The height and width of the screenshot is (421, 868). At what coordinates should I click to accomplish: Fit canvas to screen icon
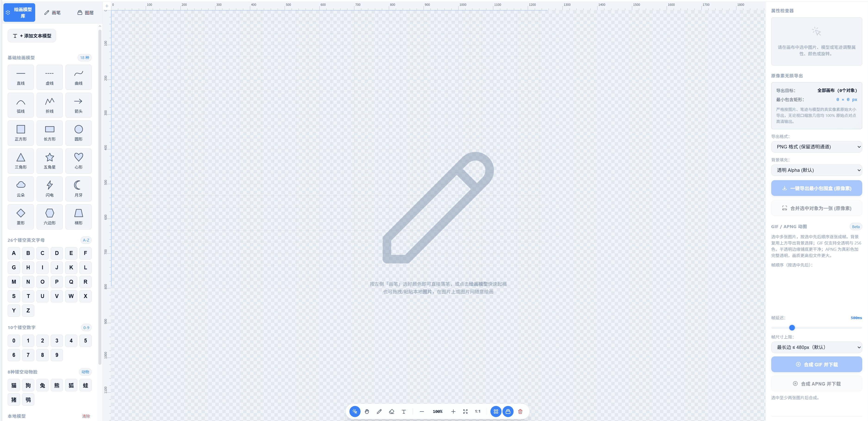(465, 412)
